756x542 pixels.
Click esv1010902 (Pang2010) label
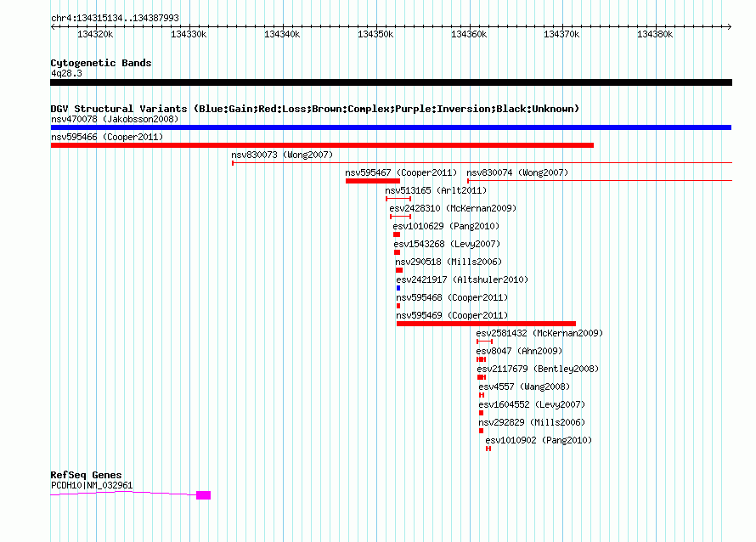click(x=539, y=440)
